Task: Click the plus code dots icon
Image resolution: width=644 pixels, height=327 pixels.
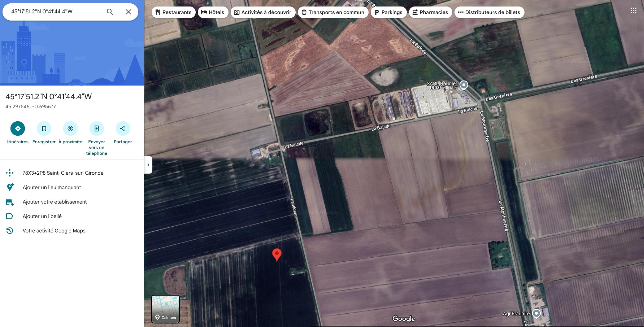Action: click(10, 173)
